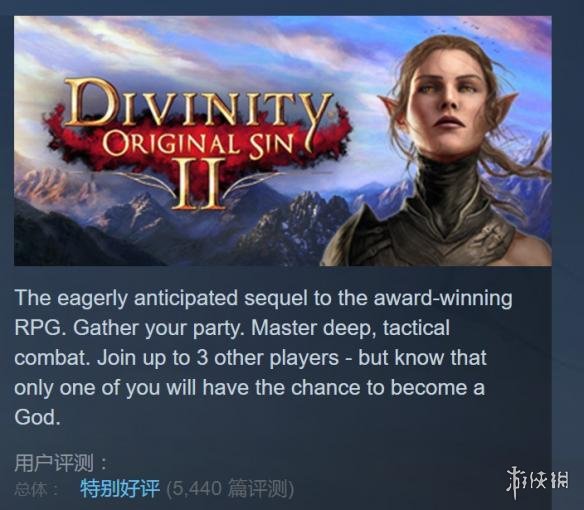Click the golden II numeral emblem
The image size is (584, 510).
[198, 184]
